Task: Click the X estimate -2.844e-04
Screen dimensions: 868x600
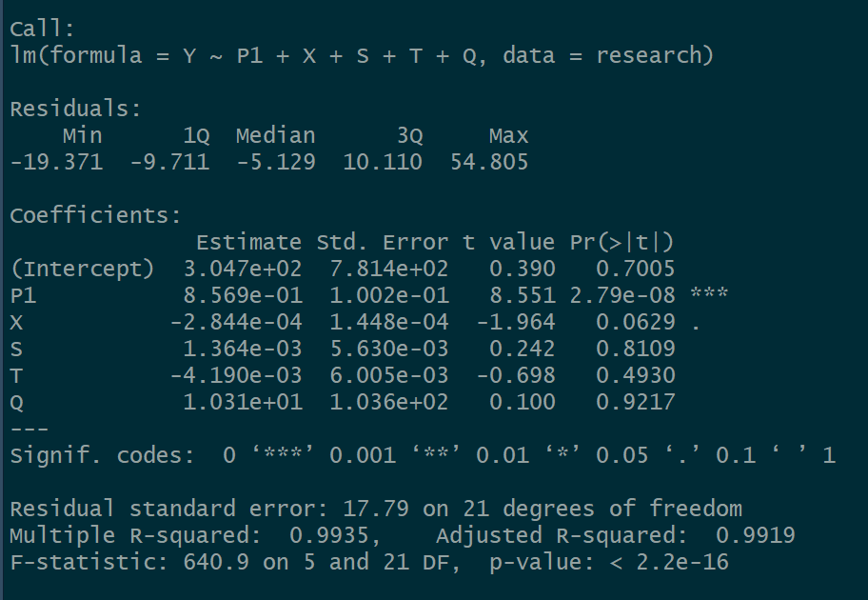Action: pyautogui.click(x=236, y=323)
